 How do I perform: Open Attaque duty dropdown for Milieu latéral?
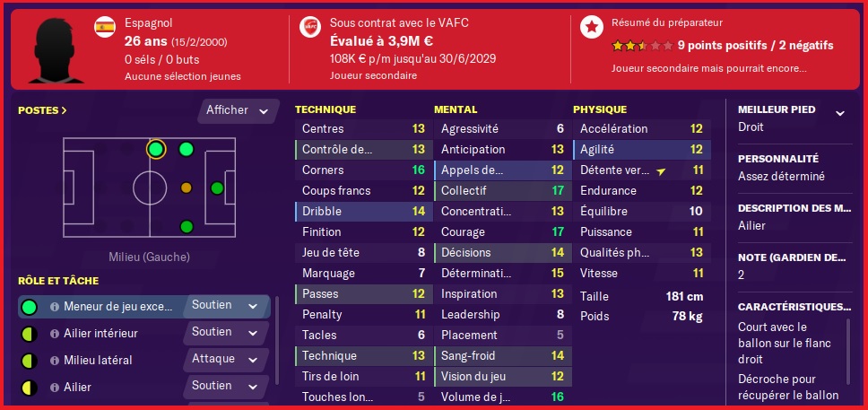[x=224, y=359]
